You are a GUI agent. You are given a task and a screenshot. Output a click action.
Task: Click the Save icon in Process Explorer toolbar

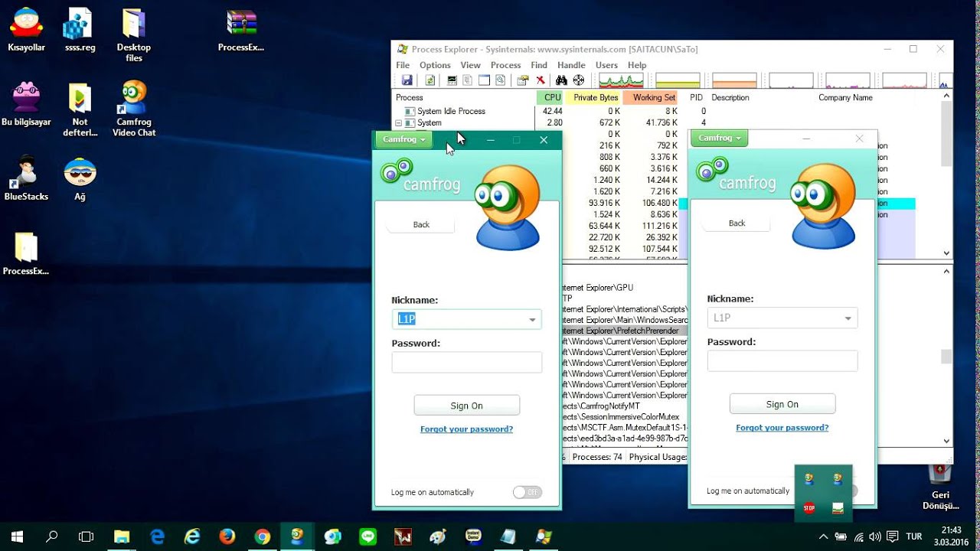point(407,80)
